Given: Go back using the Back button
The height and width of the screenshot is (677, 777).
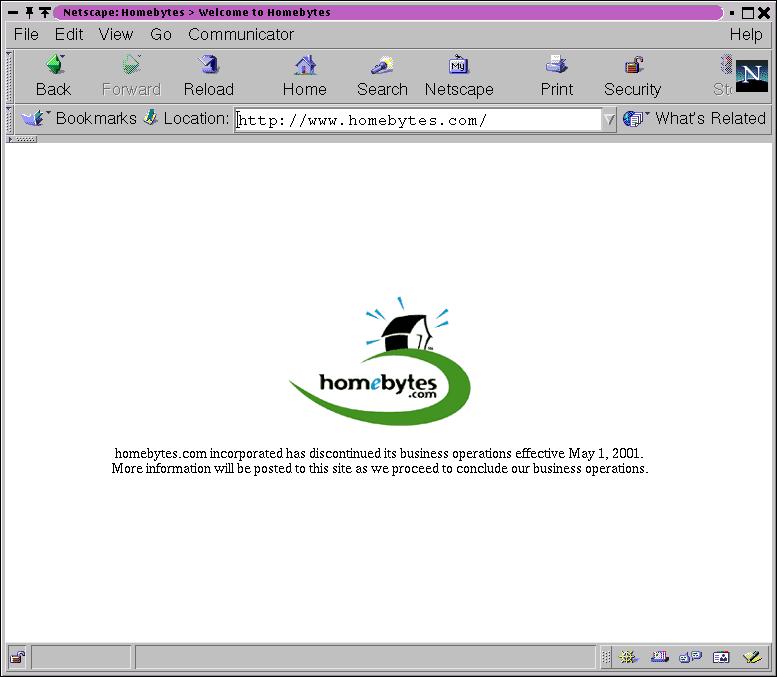Looking at the screenshot, I should tap(54, 76).
